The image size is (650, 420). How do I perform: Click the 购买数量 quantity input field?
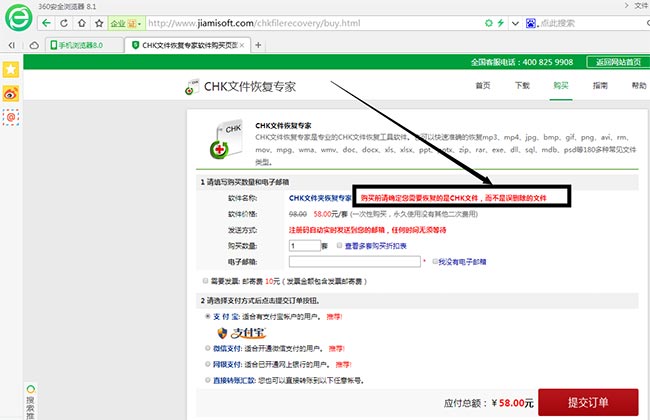[x=305, y=246]
